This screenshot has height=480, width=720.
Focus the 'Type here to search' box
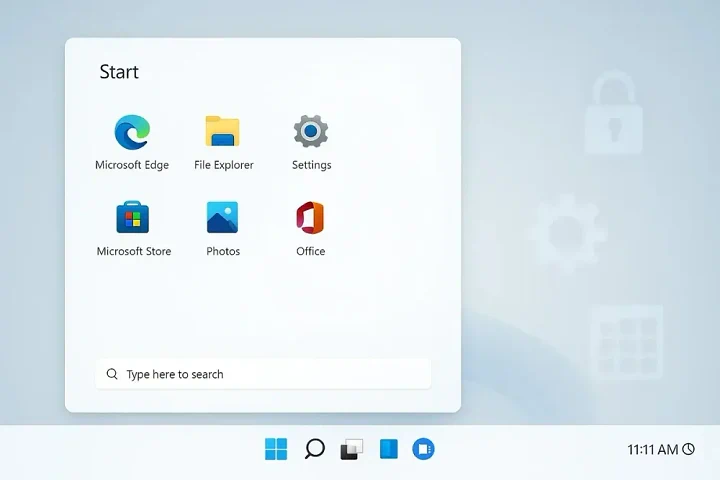pyautogui.click(x=263, y=374)
